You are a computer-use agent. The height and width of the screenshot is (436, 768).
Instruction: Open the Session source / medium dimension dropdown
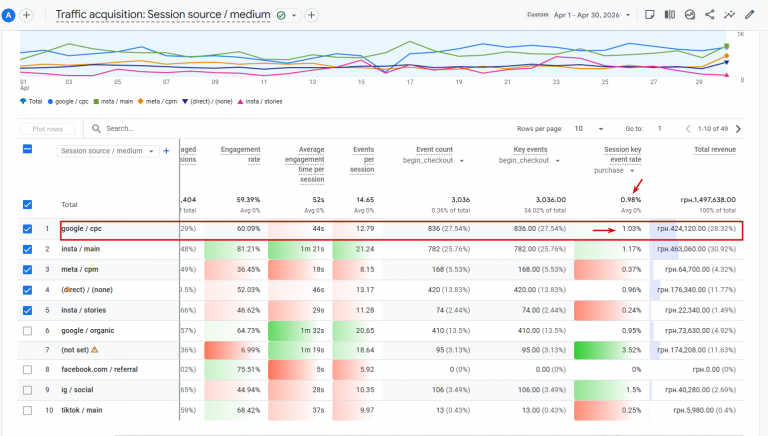point(108,151)
